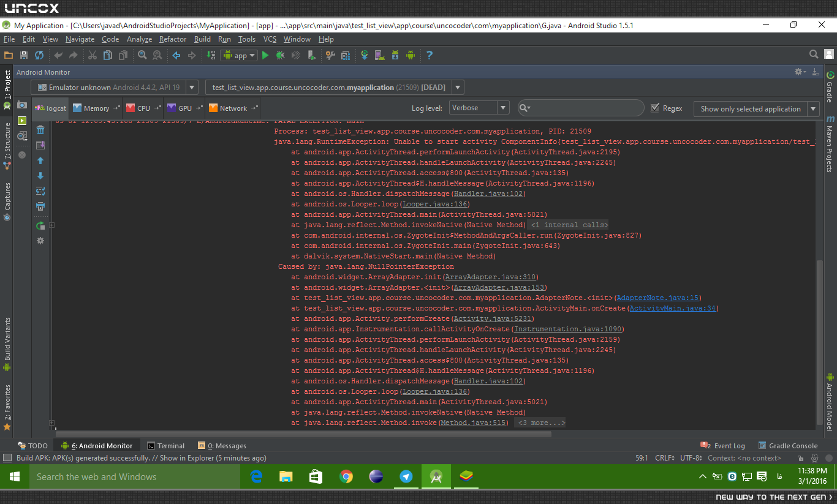This screenshot has height=504, width=837.
Task: Select the logcat tab
Action: pyautogui.click(x=51, y=108)
